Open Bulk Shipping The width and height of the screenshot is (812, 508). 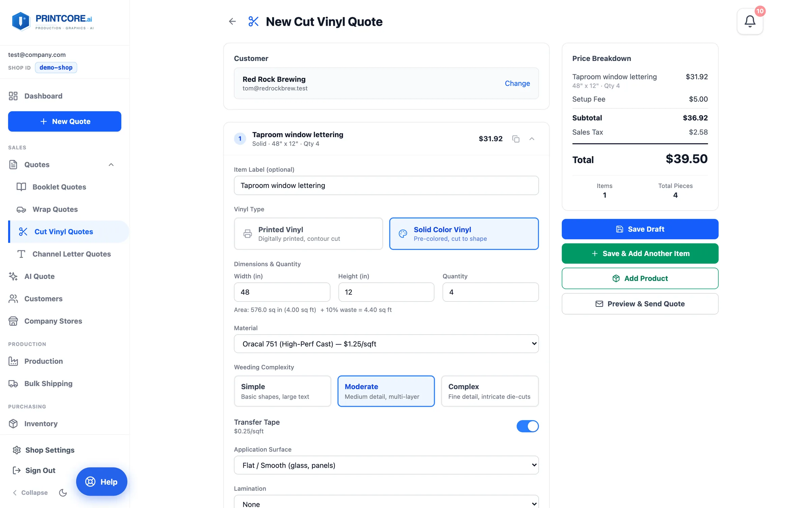pyautogui.click(x=65, y=383)
